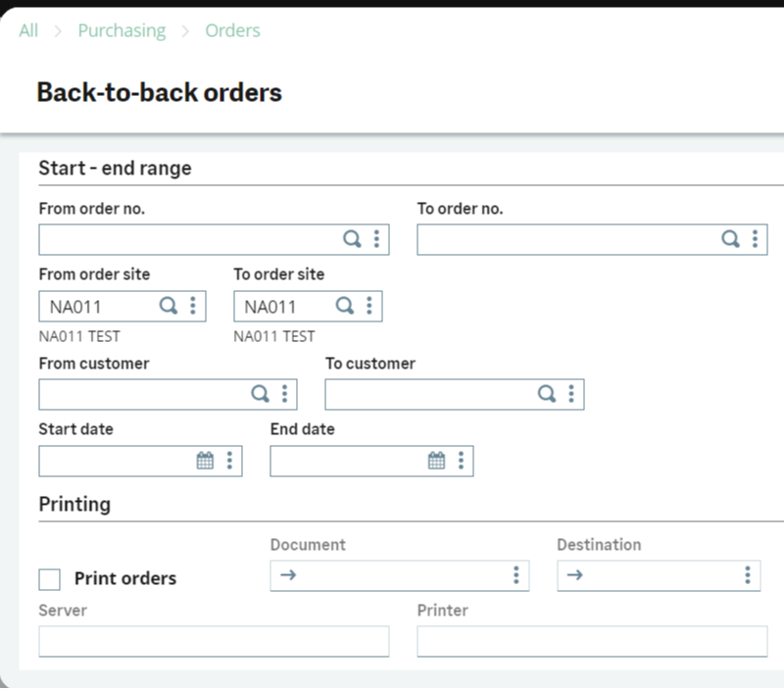Viewport: 784px width, 689px height.
Task: Select Orders in the breadcrumb trail
Action: [x=233, y=30]
